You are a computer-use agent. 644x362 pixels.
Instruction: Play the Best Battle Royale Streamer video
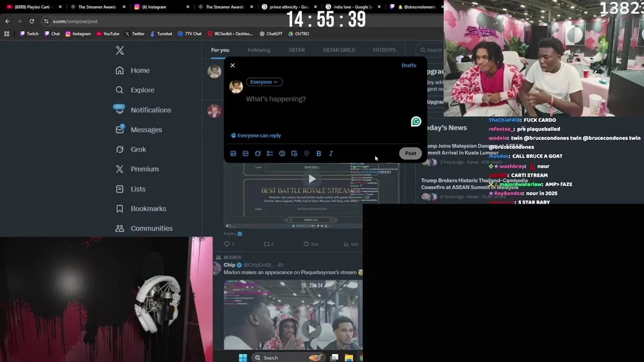[x=312, y=179]
